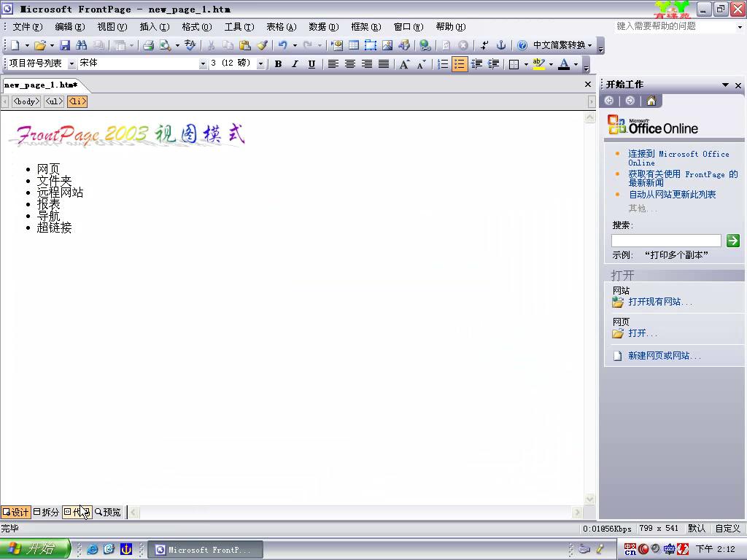This screenshot has height=560, width=747.
Task: Create a new blank page
Action: pos(15,45)
